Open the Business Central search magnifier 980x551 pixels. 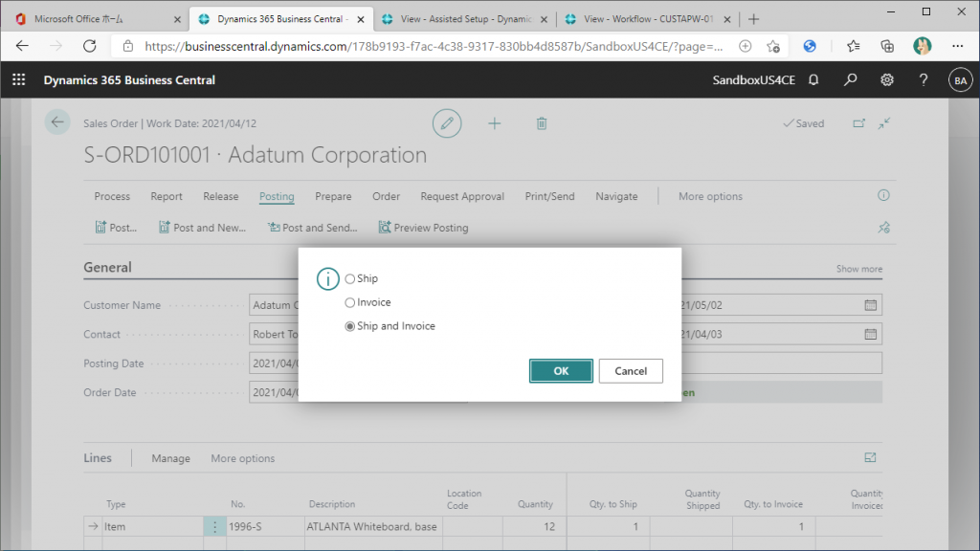tap(850, 80)
